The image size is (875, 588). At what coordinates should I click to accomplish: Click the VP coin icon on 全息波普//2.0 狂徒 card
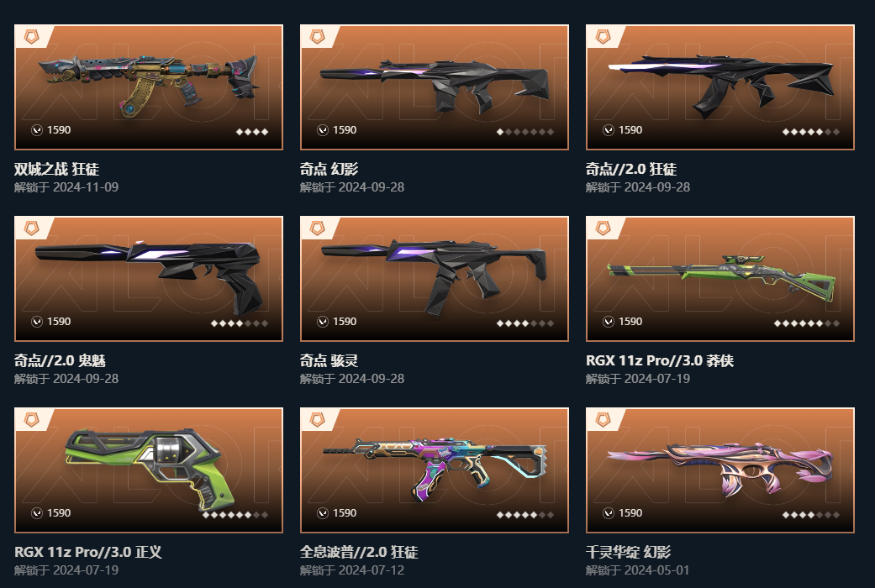[x=323, y=512]
